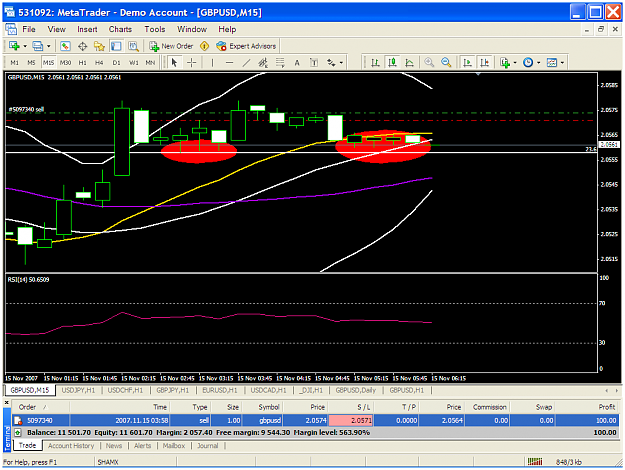The image size is (625, 470).
Task: Switch to EURUSD,H1 chart tab
Action: coord(220,390)
